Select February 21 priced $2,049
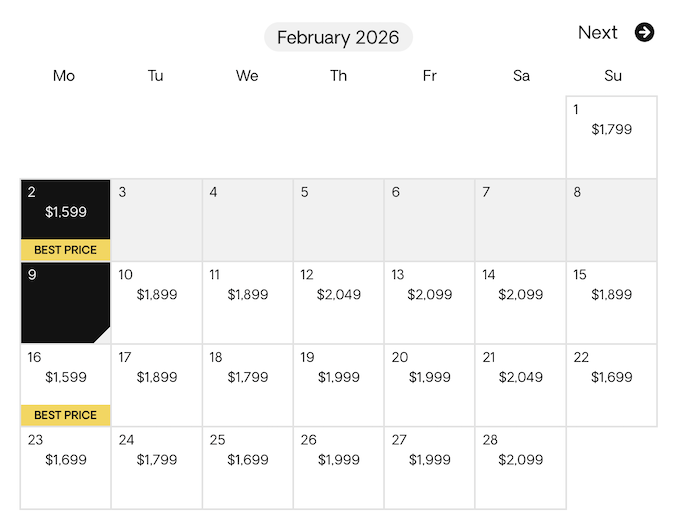The height and width of the screenshot is (530, 680). pyautogui.click(x=521, y=385)
